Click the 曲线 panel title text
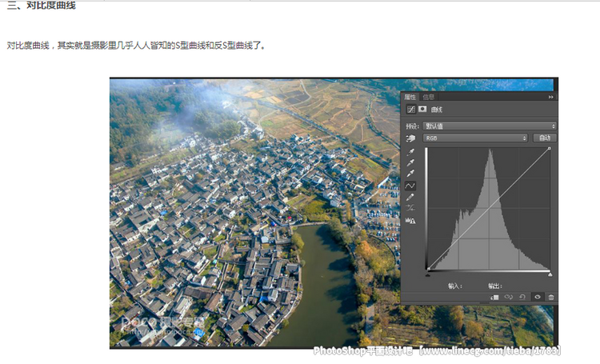Viewport: 600px width, 364px height. 437,110
